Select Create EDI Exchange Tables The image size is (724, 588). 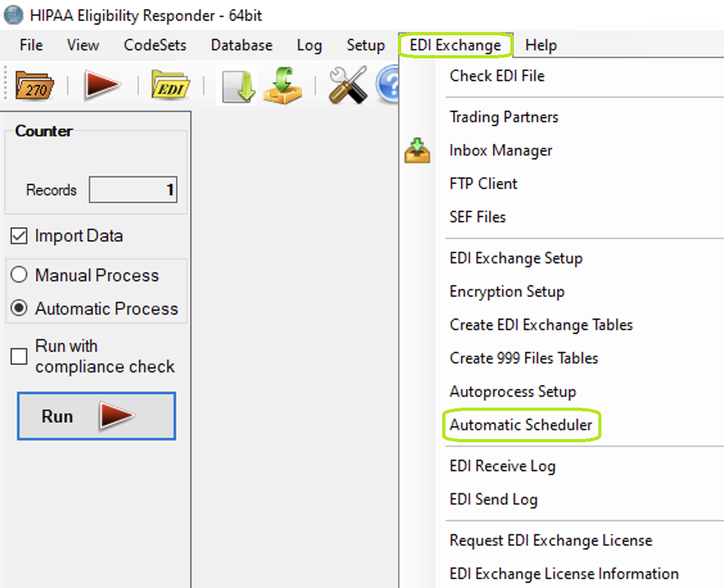click(541, 325)
